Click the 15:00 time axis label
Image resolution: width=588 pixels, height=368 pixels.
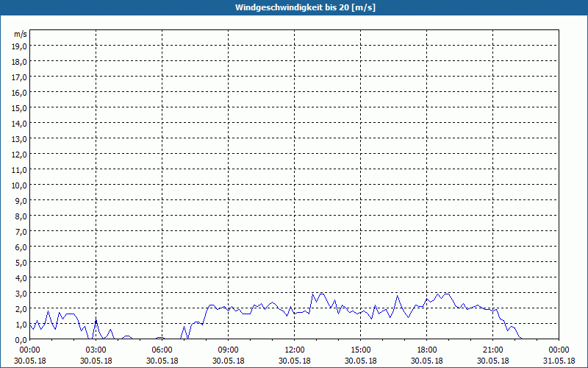tap(361, 350)
